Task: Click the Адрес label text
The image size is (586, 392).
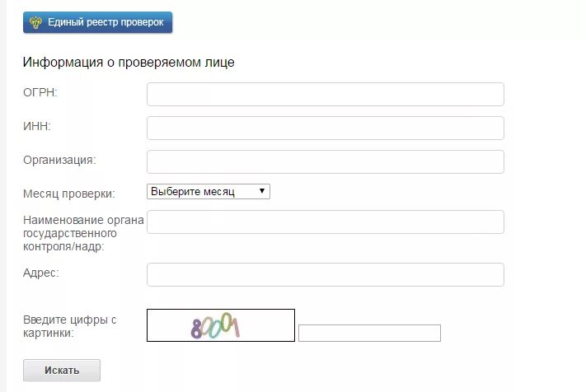Action: click(x=40, y=273)
